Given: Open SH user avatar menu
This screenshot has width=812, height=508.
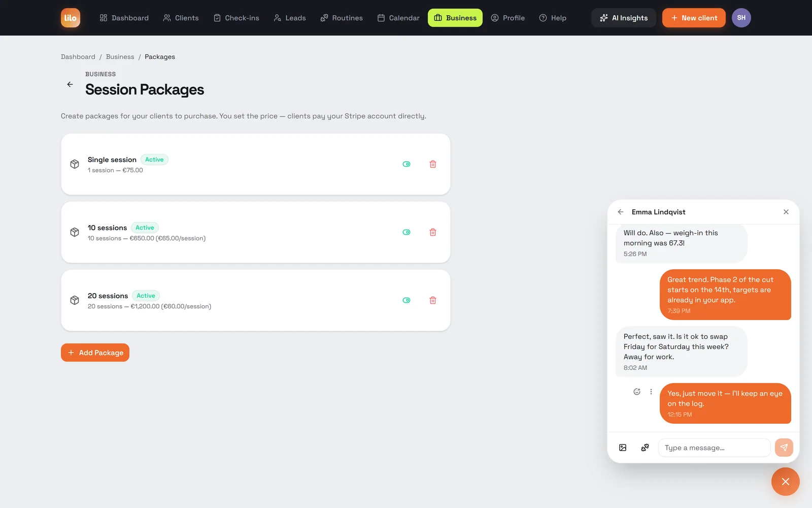Looking at the screenshot, I should (741, 18).
